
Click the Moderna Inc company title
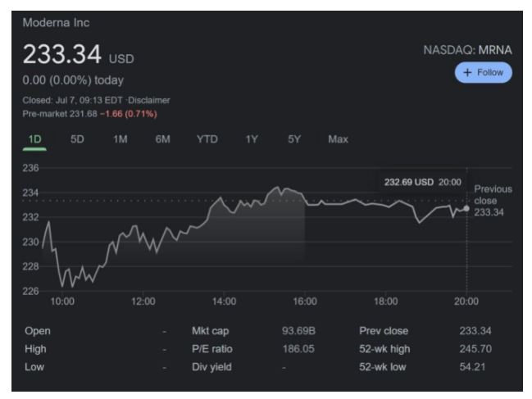[56, 22]
